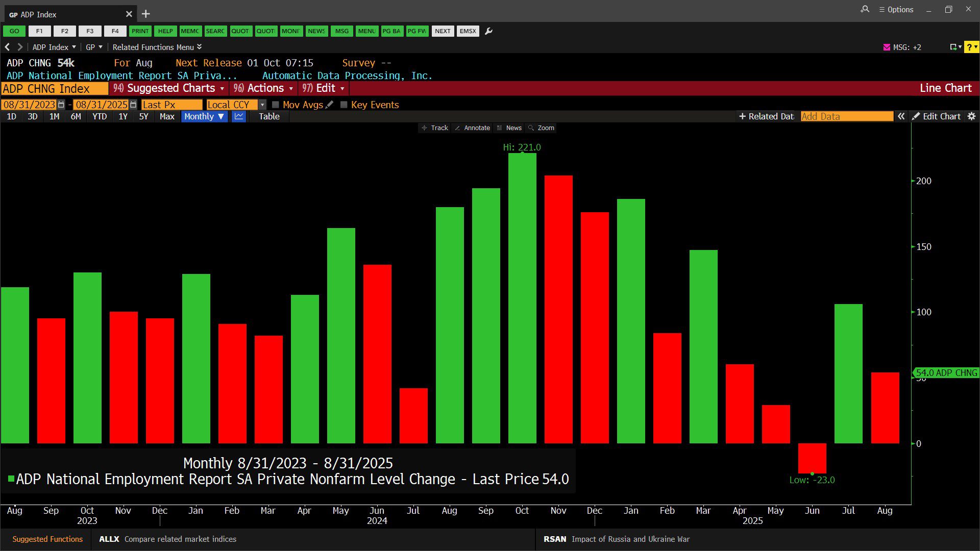Open start date calendar picker icon

point(61,105)
